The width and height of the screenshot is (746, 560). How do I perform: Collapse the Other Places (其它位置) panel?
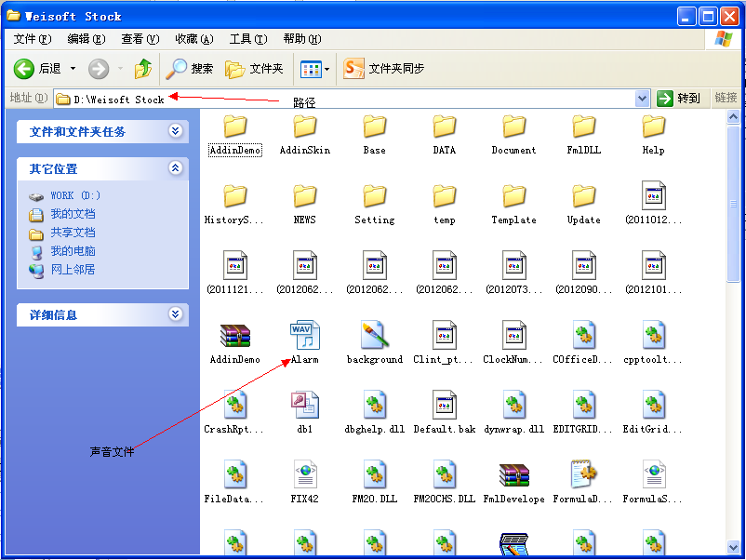click(176, 168)
